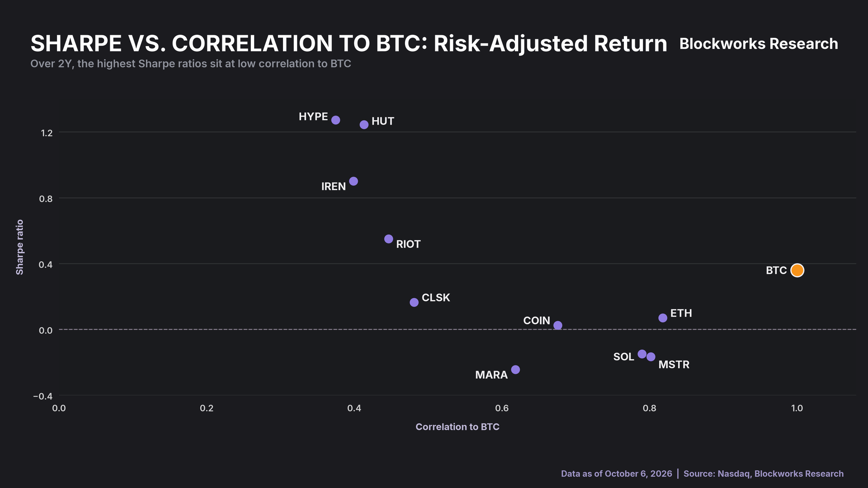Select the CLSK data point

[x=414, y=302]
